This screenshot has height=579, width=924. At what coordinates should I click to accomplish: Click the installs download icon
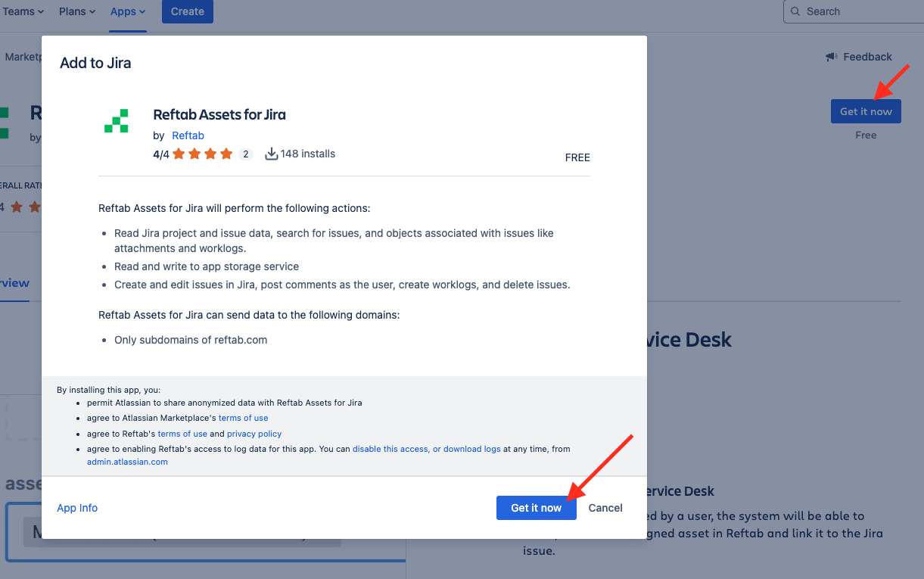click(272, 154)
